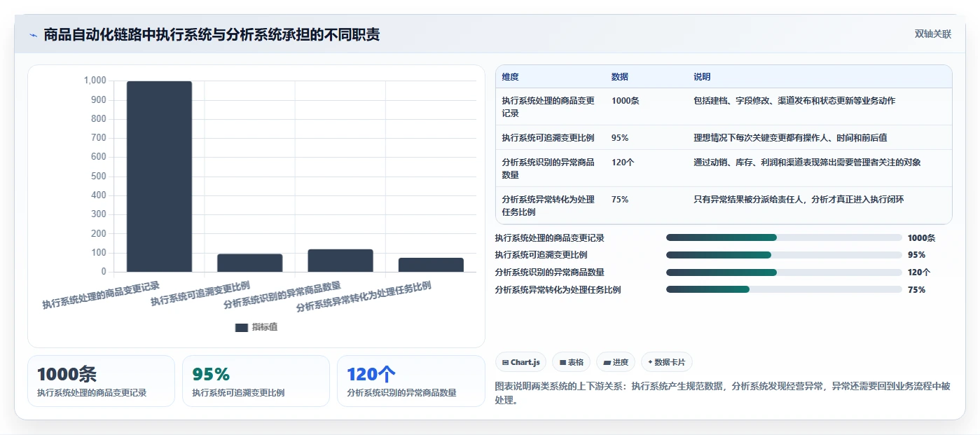Open the 120个 data card
Viewport: 980px width, 435px height.
click(410, 381)
